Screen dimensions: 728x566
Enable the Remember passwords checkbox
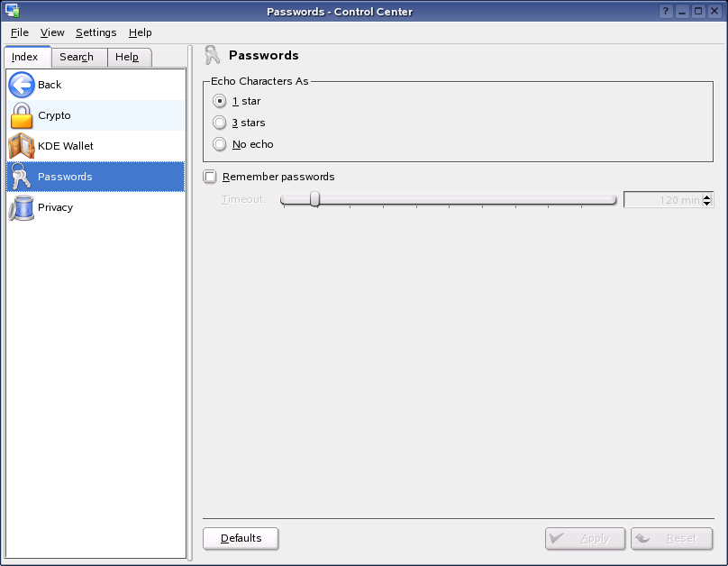click(x=210, y=177)
